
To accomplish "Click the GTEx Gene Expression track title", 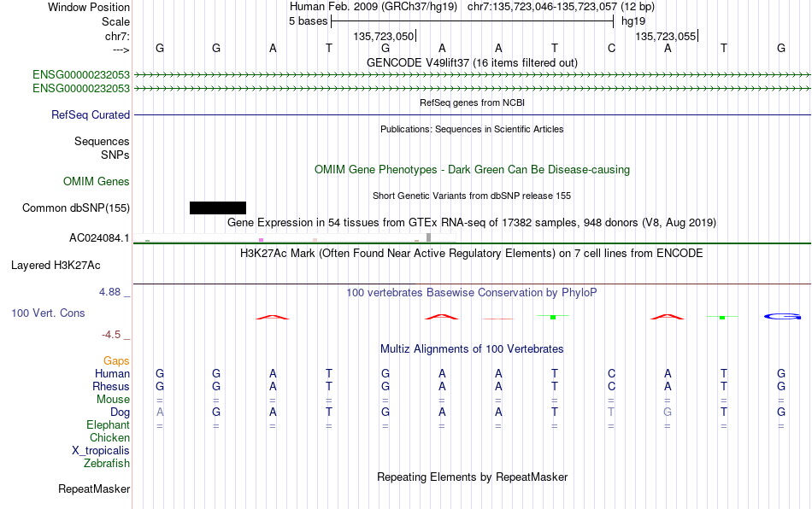I will pyautogui.click(x=473, y=222).
